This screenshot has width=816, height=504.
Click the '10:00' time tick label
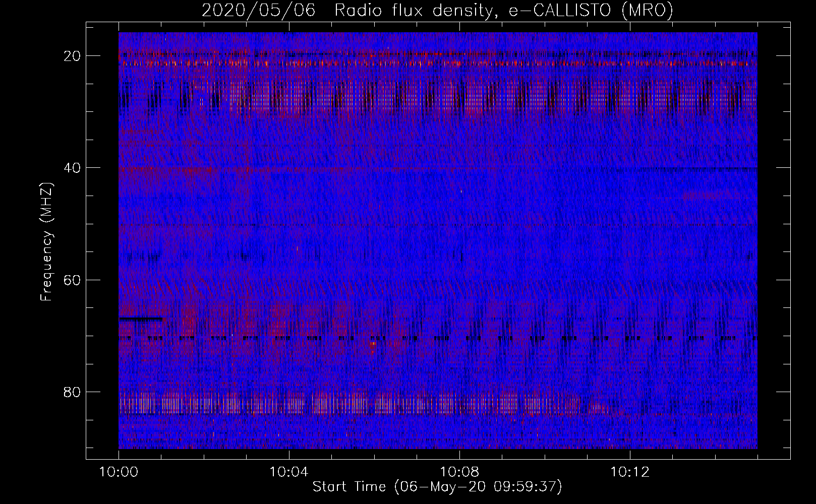[x=119, y=472]
